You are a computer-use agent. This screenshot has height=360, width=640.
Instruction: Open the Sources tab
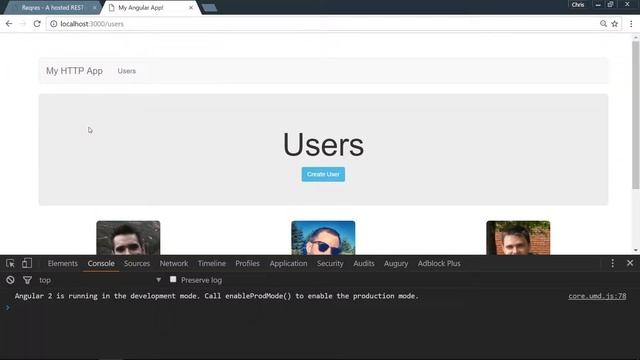click(137, 264)
